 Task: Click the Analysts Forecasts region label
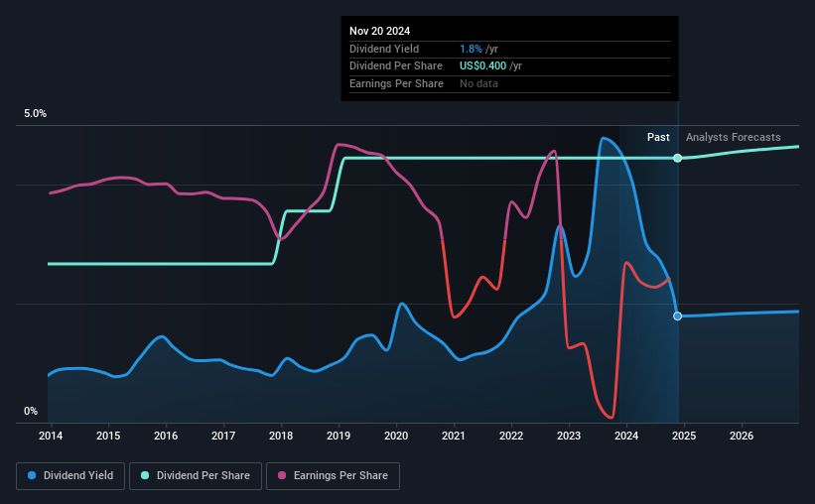click(x=733, y=137)
